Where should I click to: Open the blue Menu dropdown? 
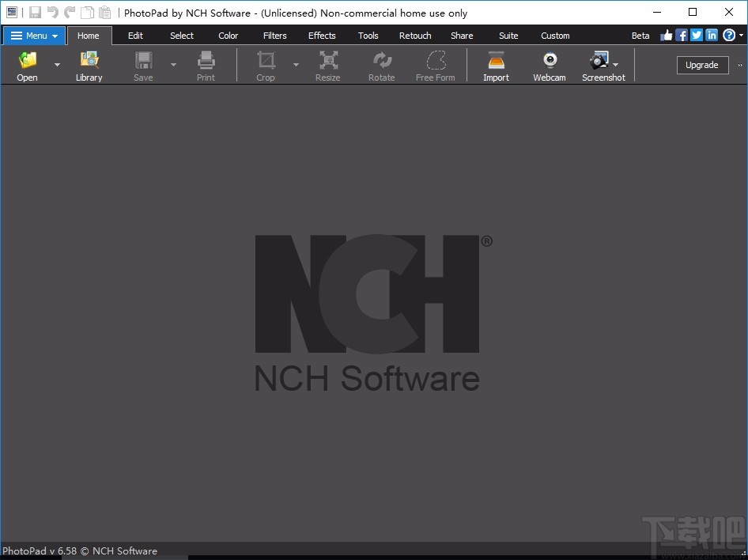[x=34, y=36]
